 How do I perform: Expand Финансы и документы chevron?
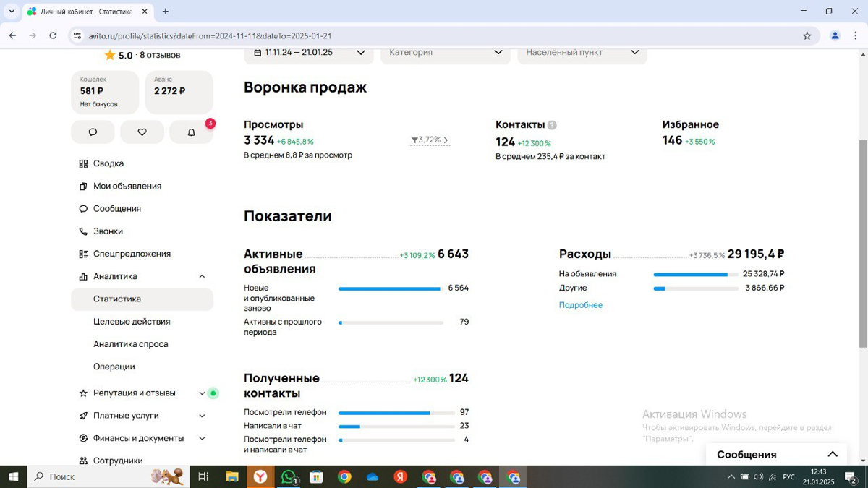pyautogui.click(x=202, y=438)
